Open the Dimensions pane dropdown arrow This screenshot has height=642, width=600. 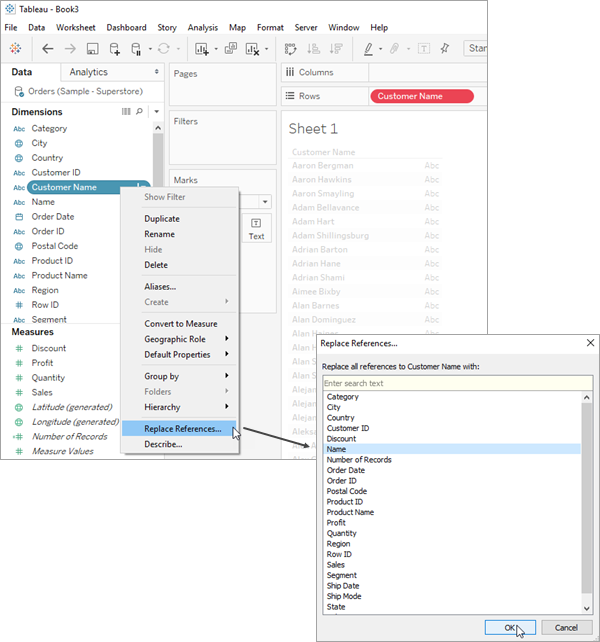(x=156, y=111)
